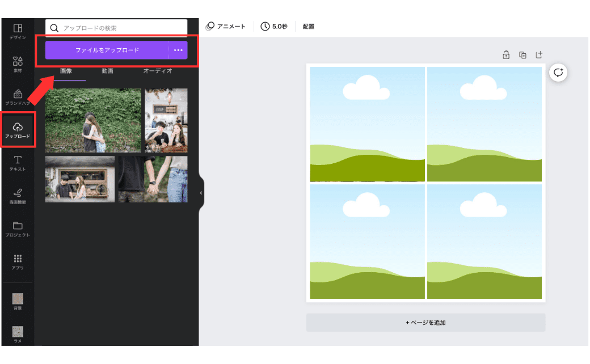Select the アップロード sidebar icon
The width and height of the screenshot is (590, 364).
click(18, 130)
